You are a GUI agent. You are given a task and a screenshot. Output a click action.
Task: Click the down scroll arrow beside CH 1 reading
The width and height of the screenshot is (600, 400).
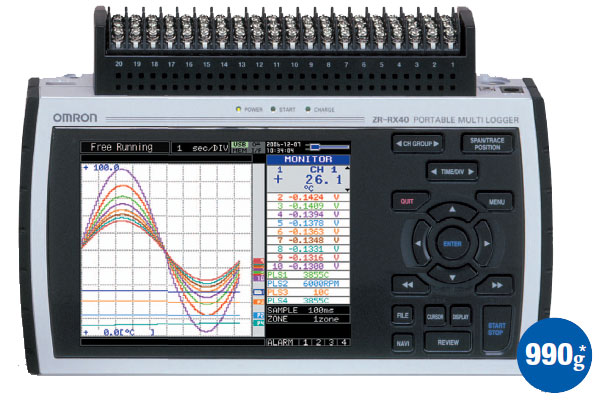[x=347, y=190]
